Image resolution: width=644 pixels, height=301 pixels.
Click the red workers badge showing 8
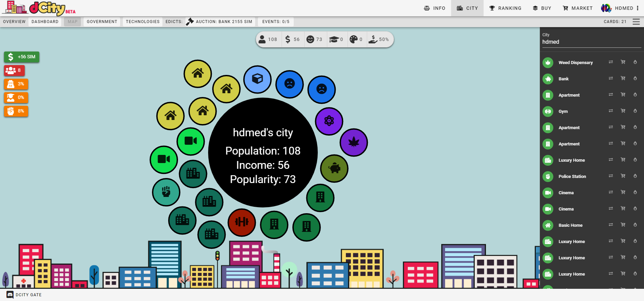point(14,71)
